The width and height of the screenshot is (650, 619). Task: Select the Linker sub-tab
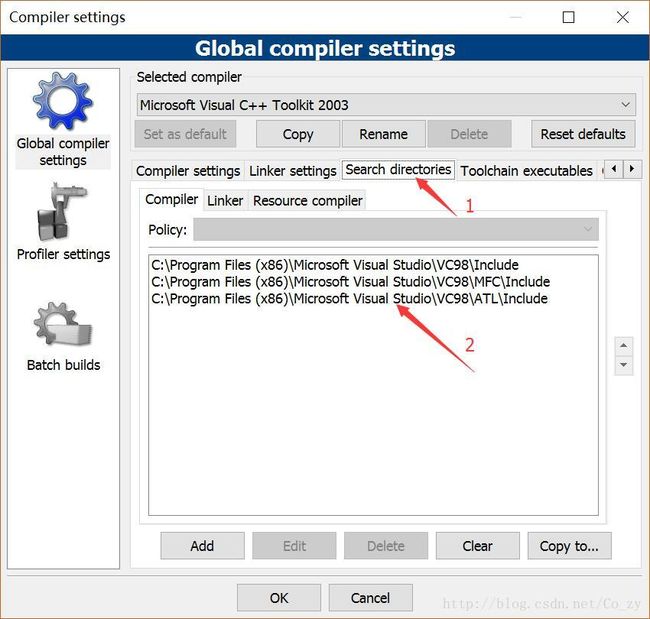[x=225, y=201]
